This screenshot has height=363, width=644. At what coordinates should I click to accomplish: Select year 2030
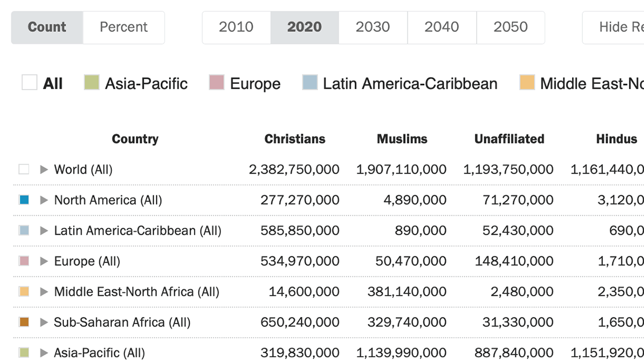pos(373,27)
